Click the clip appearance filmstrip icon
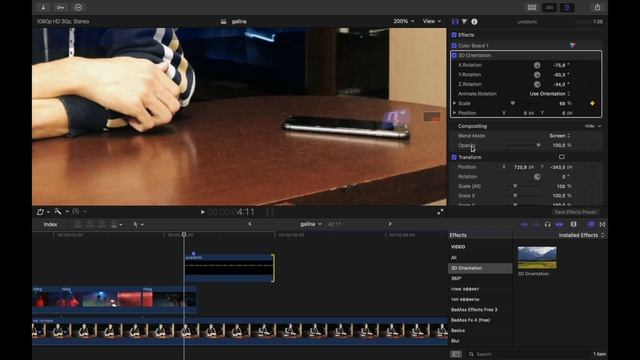The image size is (640, 360). (x=573, y=224)
